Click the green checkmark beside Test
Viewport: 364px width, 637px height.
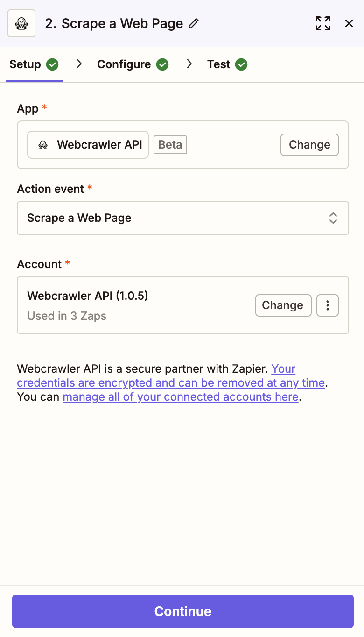[241, 64]
